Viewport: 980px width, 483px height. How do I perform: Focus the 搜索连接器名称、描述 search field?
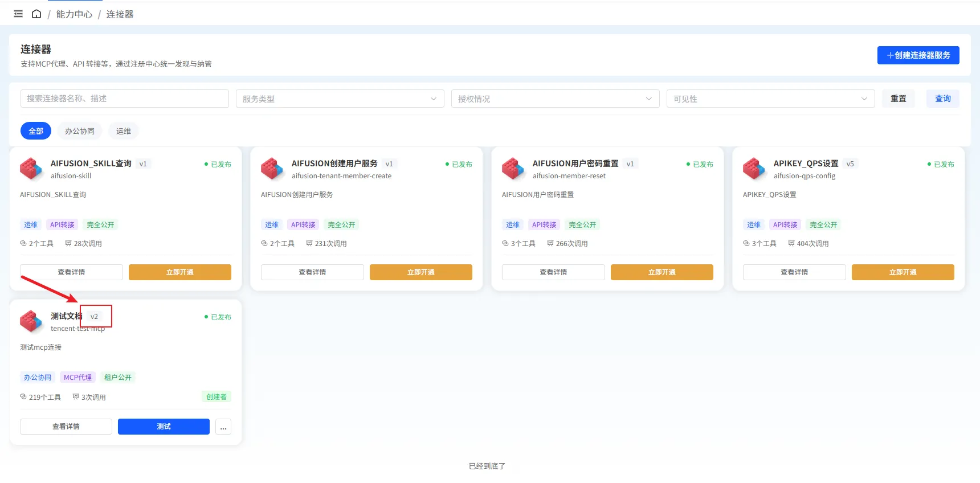(125, 99)
